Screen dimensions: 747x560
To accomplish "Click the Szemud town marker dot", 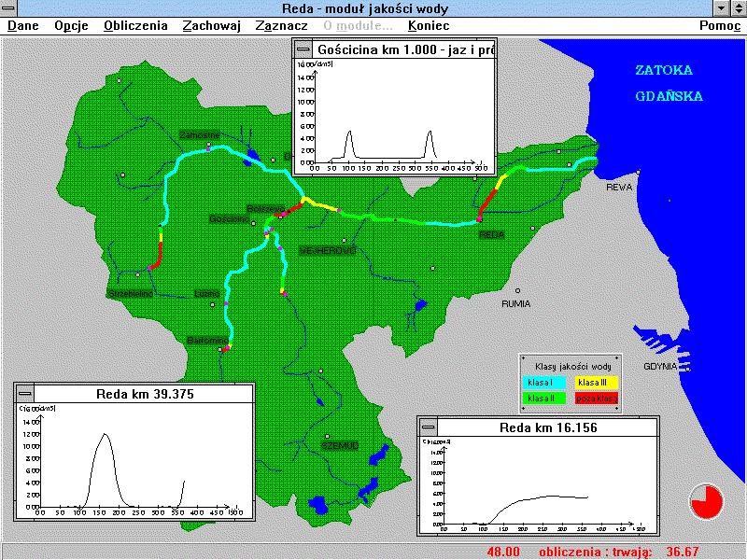I will 327,436.
